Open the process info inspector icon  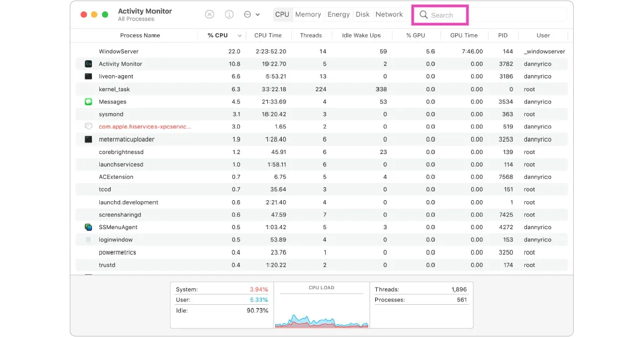pyautogui.click(x=229, y=14)
